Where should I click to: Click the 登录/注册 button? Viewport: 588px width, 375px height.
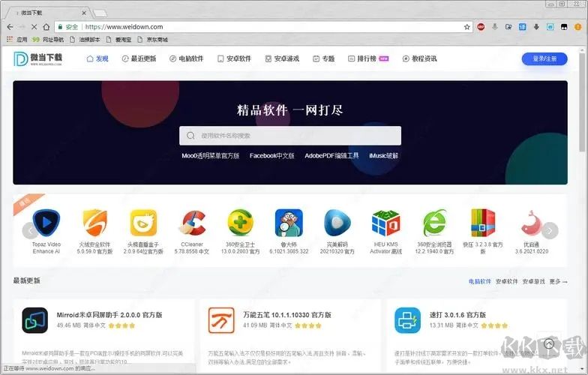click(544, 58)
